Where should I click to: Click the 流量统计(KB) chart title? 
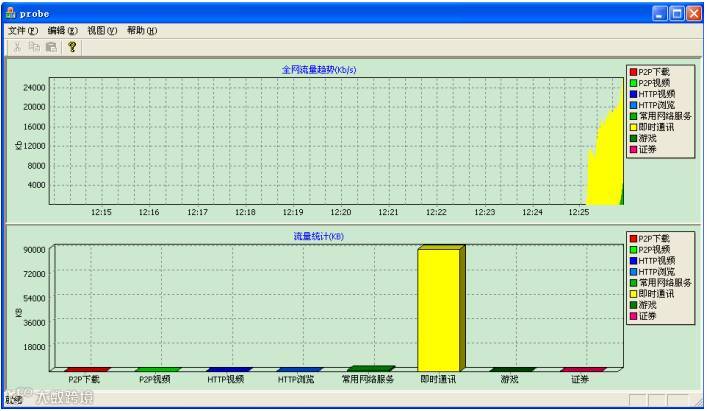click(x=319, y=236)
